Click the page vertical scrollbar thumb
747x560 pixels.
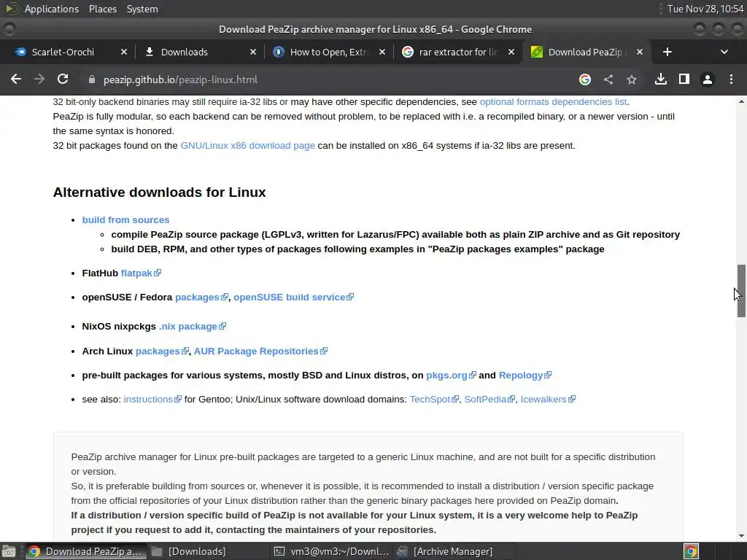[741, 290]
